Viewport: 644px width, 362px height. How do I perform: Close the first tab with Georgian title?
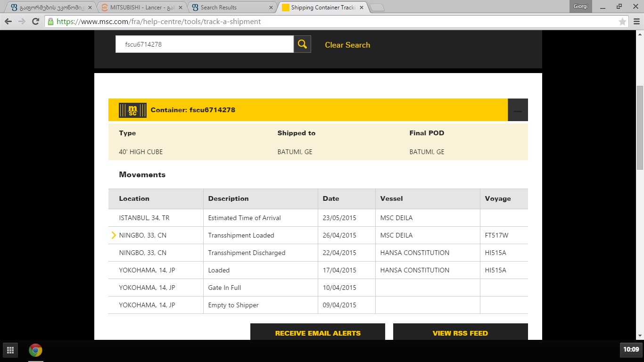(x=90, y=8)
